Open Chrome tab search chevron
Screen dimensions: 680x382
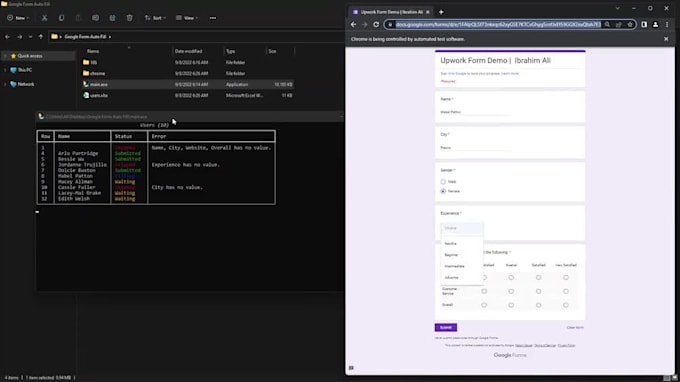(x=618, y=8)
